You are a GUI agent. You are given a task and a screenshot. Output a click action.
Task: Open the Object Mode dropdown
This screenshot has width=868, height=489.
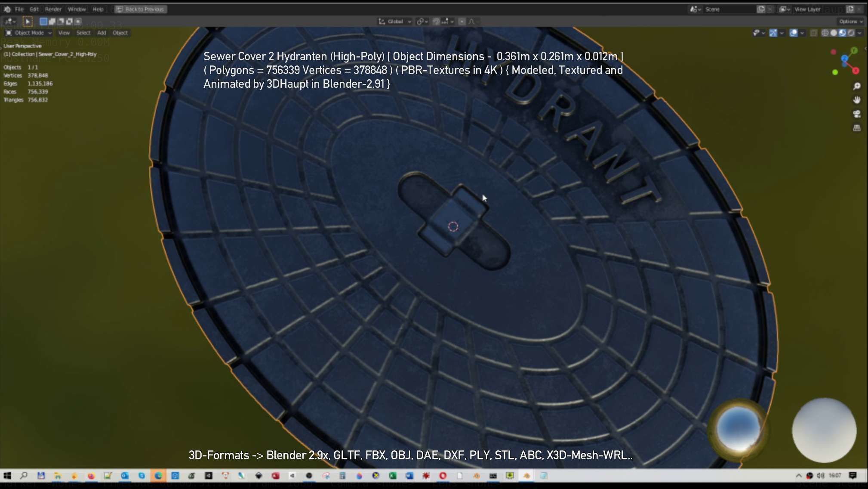click(28, 33)
